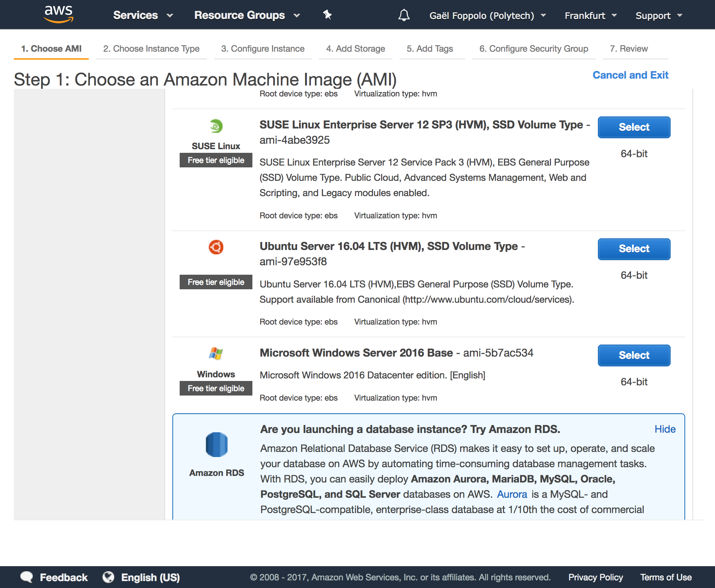The image size is (715, 588).
Task: Open the Resource Groups dropdown
Action: click(x=247, y=15)
